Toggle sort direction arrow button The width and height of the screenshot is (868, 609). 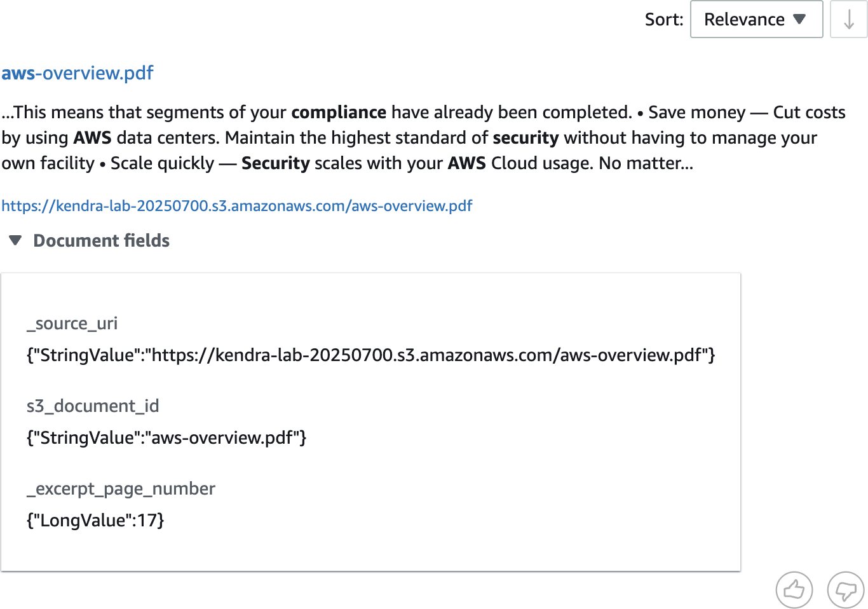[x=849, y=19]
